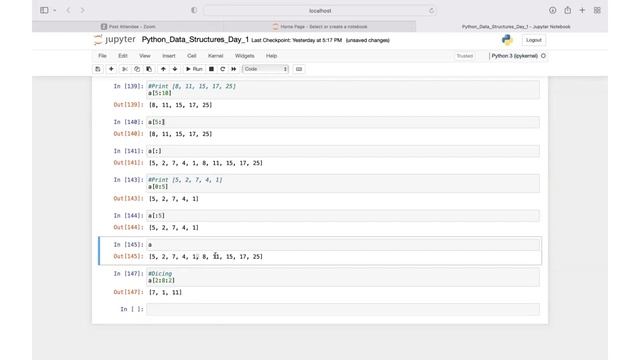Cut selected cells with the scissors icon
Screen dimensions: 640x360
[x=125, y=69]
